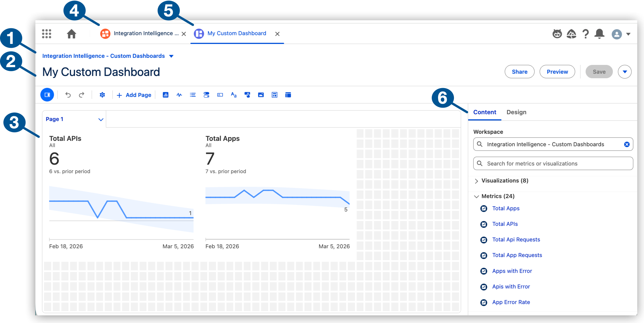
Task: Undo the last dashboard change
Action: tap(68, 95)
